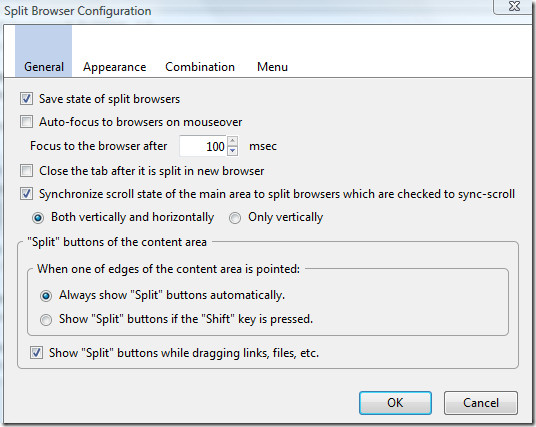Screen dimensions: 536x427
Task: Select Always show Split buttons automatically
Action: pos(46,296)
